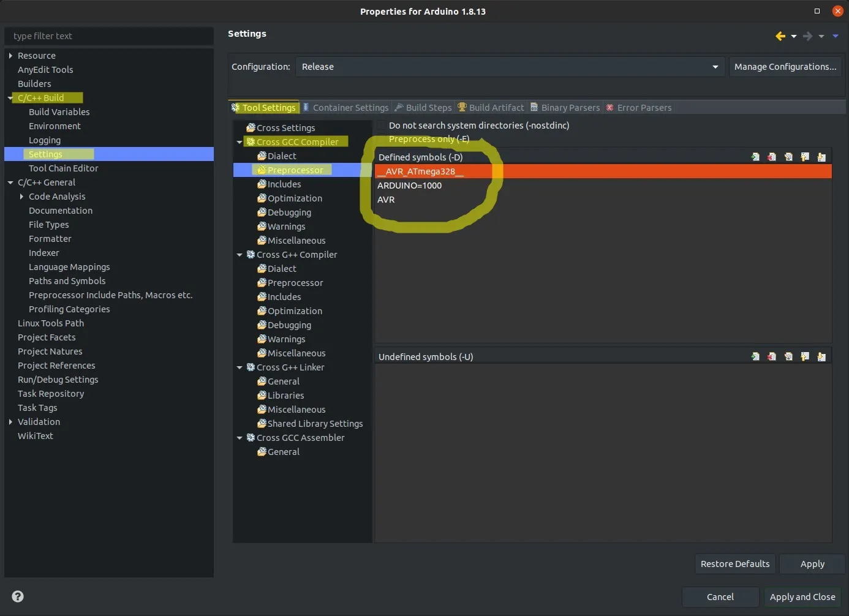Move undefined symbol up
Image resolution: width=849 pixels, height=616 pixels.
(805, 357)
